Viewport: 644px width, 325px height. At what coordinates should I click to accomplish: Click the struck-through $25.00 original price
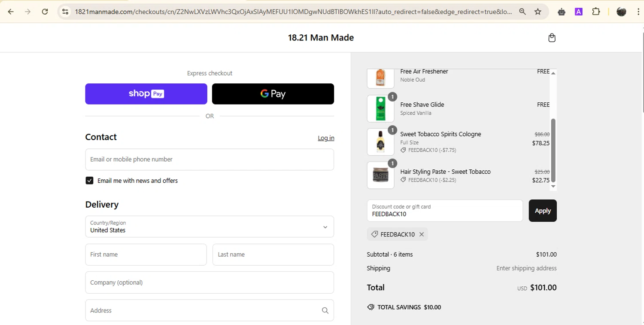542,172
